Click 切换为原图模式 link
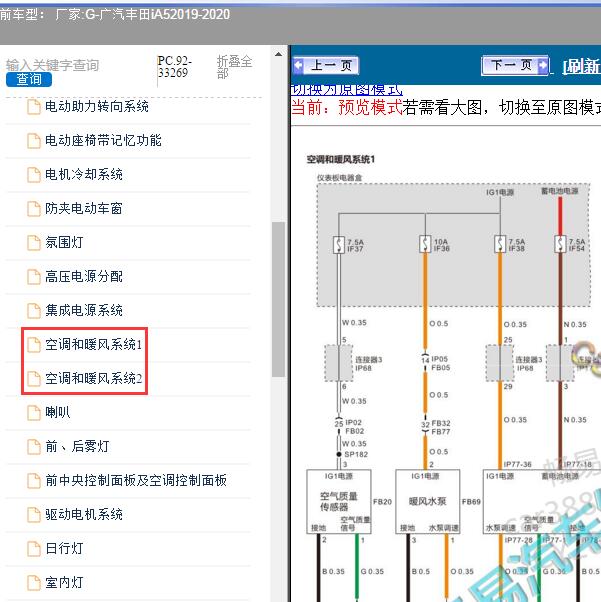 click(x=347, y=90)
